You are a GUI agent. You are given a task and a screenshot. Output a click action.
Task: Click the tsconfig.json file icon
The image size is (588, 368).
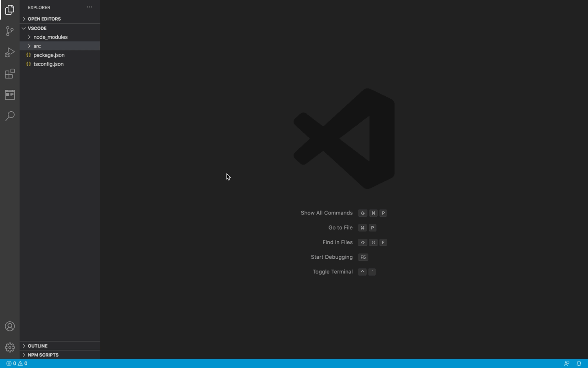pos(28,64)
